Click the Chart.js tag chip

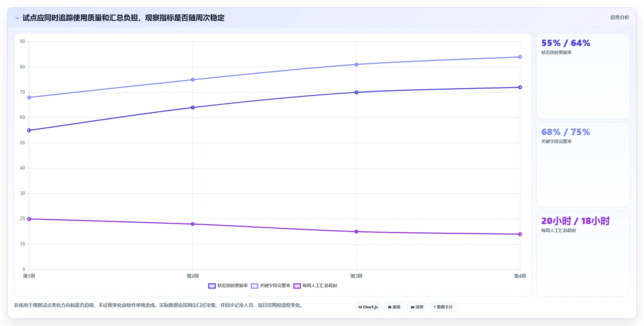pos(368,307)
